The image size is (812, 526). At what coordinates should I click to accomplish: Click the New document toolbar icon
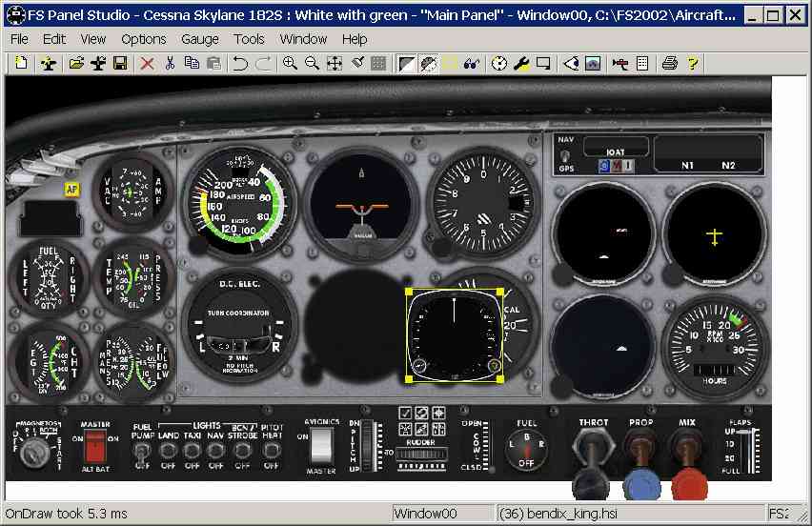coord(21,63)
